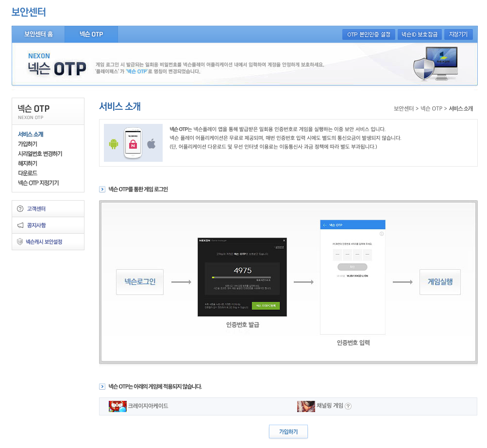Click arrow icon beside 넥슨 OTP를 통한 게임 로그인

(x=102, y=190)
